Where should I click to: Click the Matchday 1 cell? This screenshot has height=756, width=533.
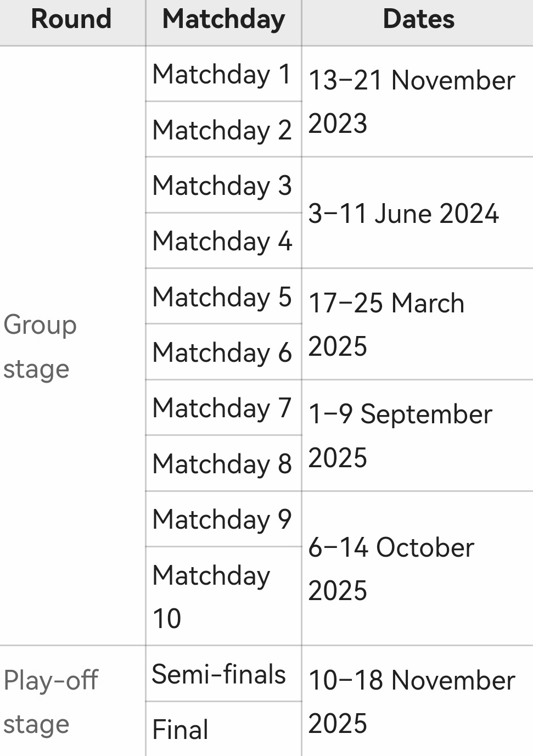point(222,74)
